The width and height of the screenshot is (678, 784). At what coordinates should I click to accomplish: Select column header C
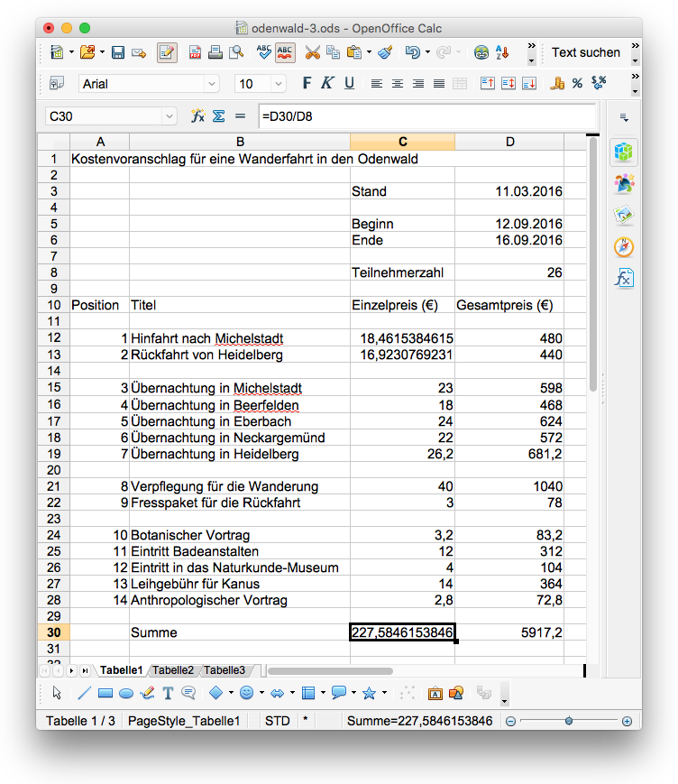pyautogui.click(x=402, y=142)
